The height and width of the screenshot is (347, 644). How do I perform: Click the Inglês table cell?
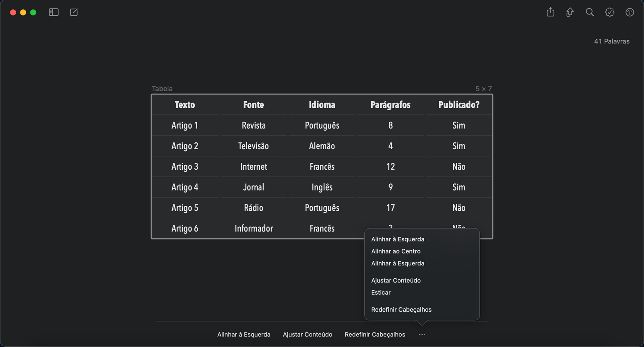(322, 187)
